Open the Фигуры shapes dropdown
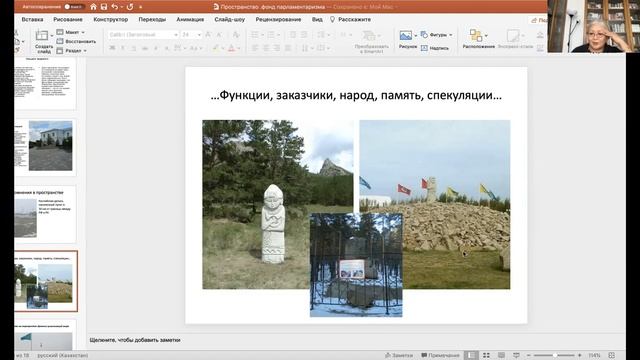Screen dimensions: 640x360 coord(436,35)
